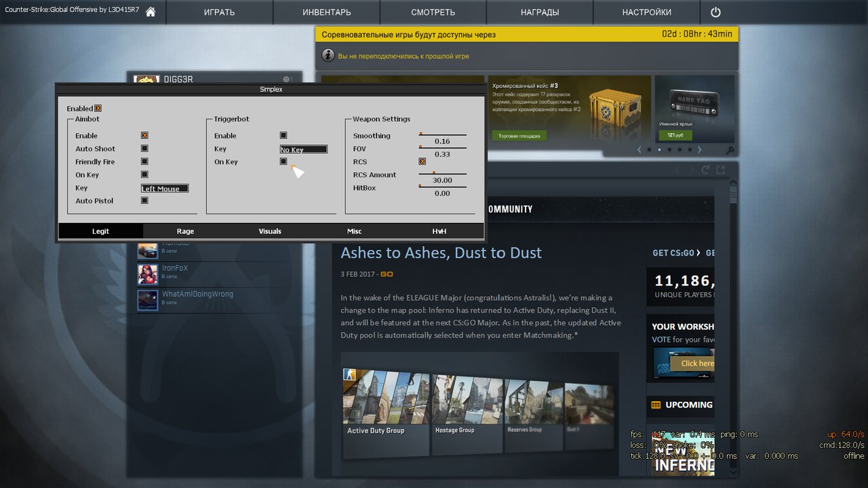Viewport: 868px width, 488px height.
Task: Open СМОТРЕТЬ menu
Action: (x=433, y=12)
